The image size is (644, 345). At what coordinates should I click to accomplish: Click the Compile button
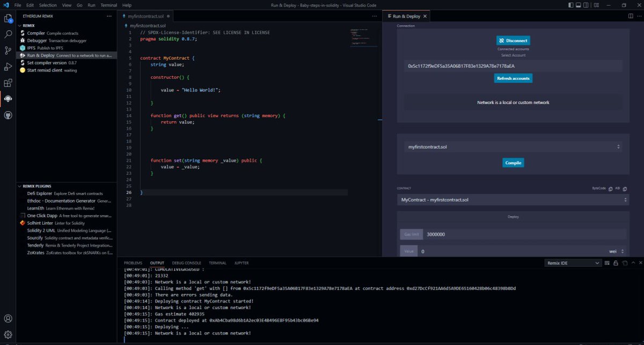(x=513, y=163)
